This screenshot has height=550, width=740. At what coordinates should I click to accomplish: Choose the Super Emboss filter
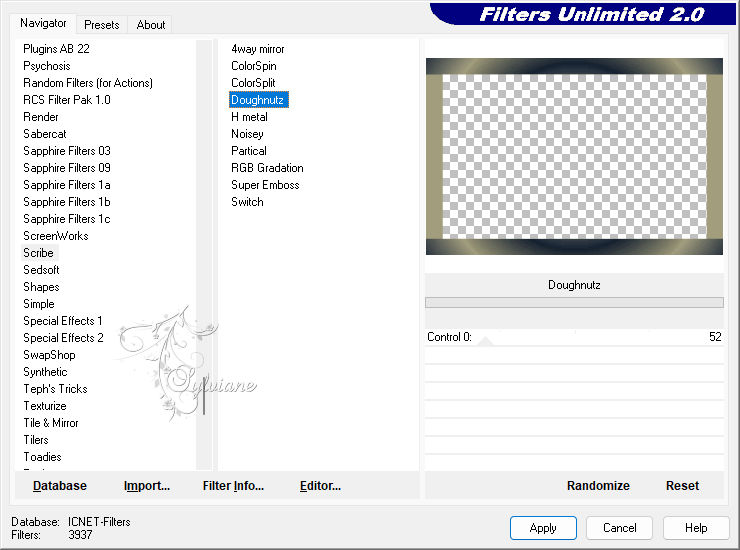pyautogui.click(x=265, y=185)
